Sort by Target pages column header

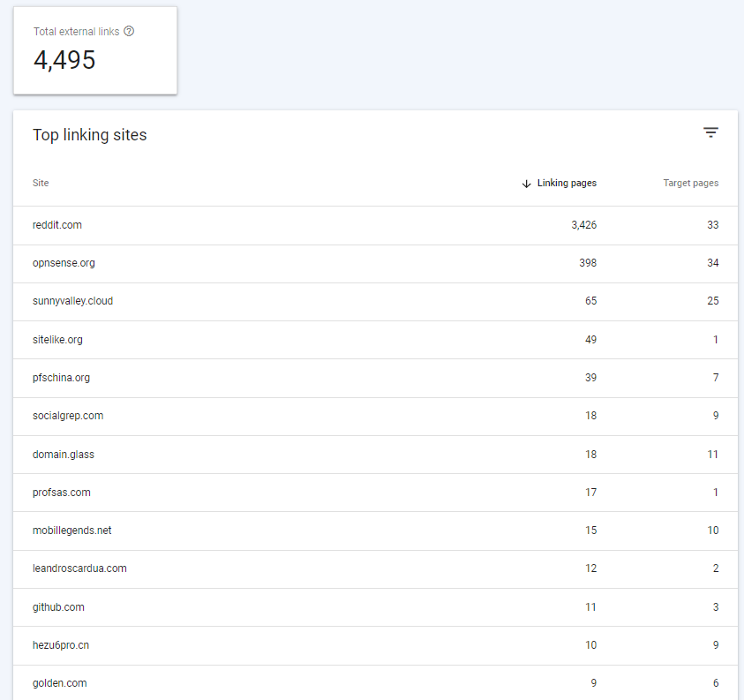click(x=690, y=184)
